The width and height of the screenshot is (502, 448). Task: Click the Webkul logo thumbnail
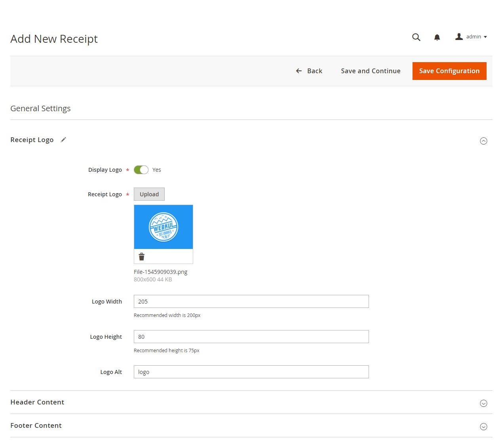point(164,227)
